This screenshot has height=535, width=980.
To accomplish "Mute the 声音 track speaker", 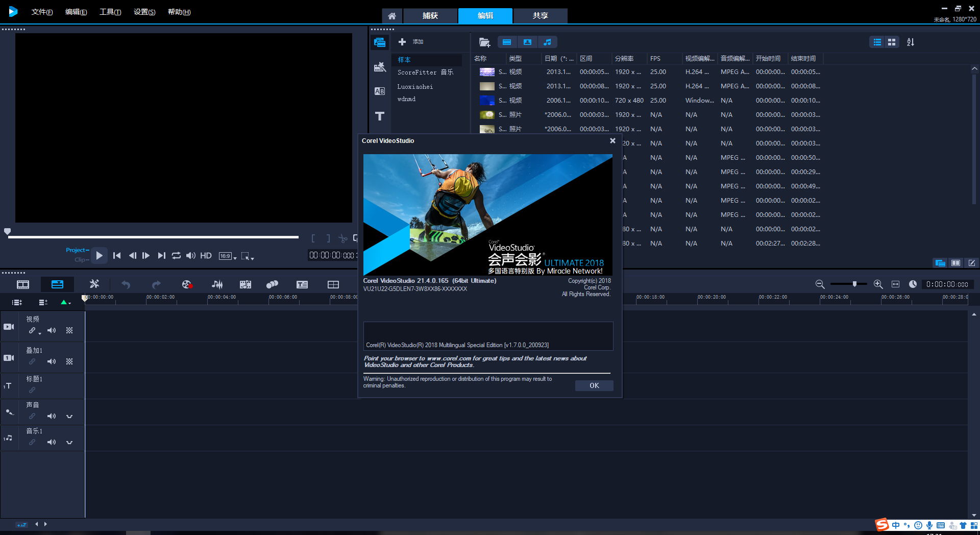I will pyautogui.click(x=52, y=417).
